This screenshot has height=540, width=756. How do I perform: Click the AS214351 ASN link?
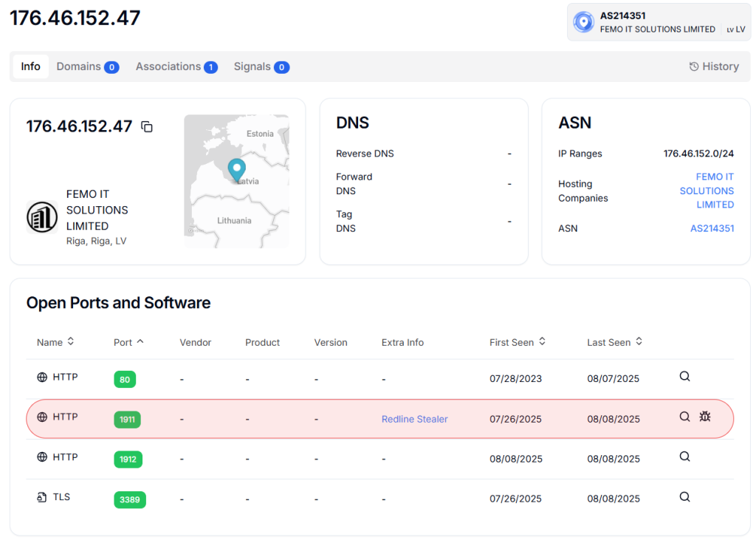click(x=712, y=228)
